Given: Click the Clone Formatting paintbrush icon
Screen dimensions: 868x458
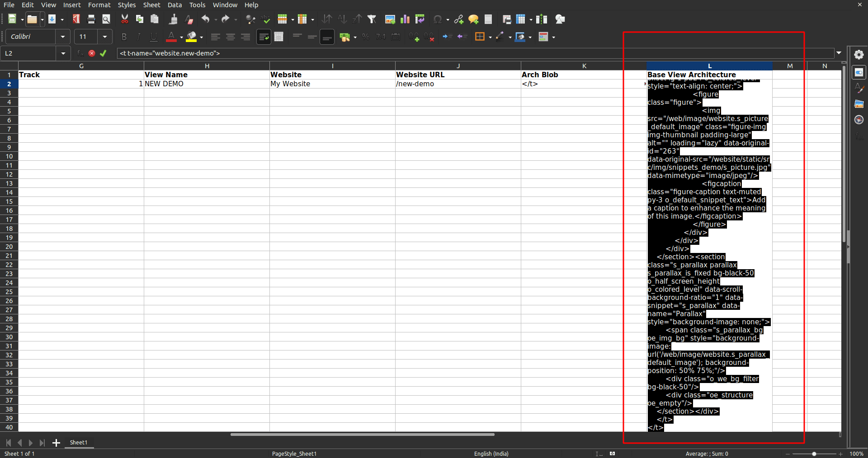Looking at the screenshot, I should (173, 19).
